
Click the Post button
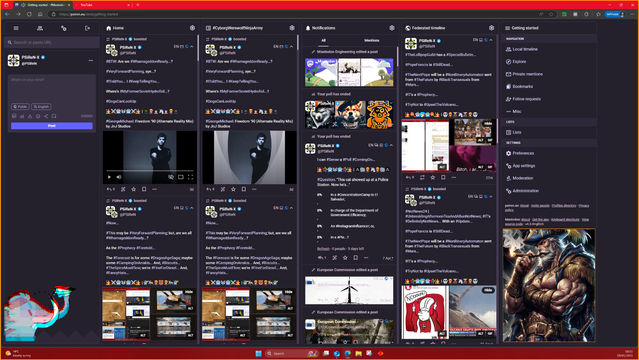pyautogui.click(x=52, y=126)
